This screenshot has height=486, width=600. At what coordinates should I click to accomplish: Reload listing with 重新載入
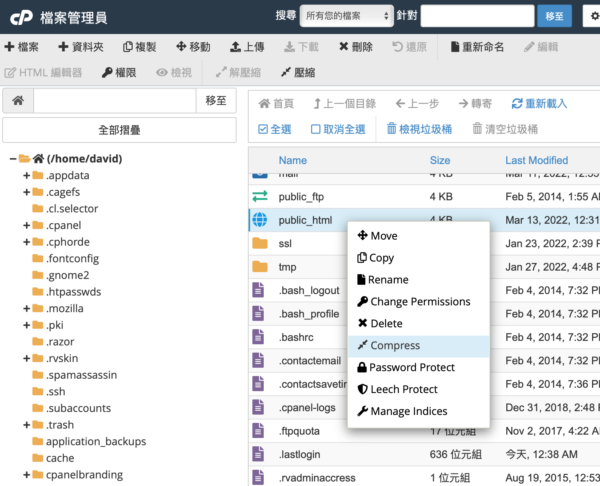(x=539, y=103)
